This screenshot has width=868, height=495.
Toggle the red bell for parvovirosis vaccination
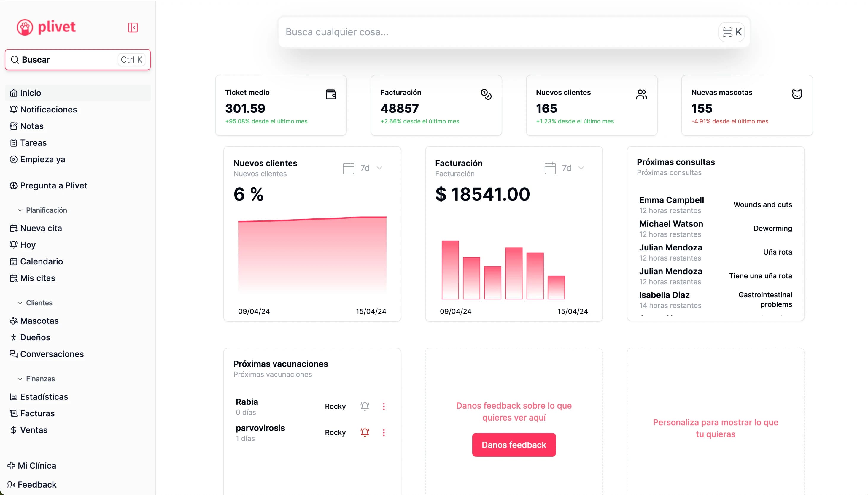[x=365, y=432]
